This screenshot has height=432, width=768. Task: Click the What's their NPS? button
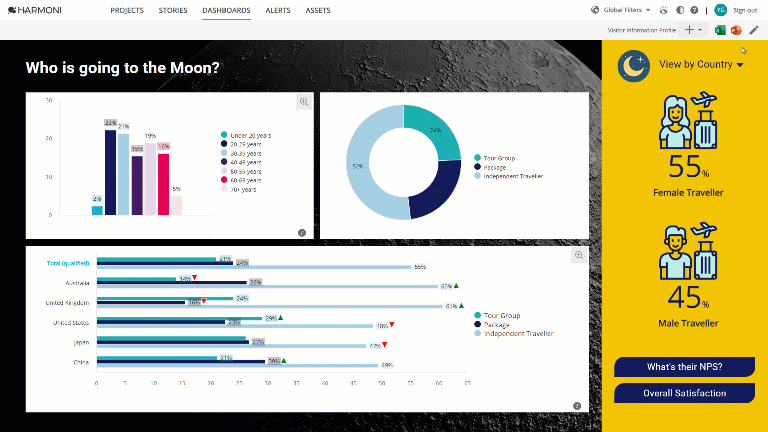coord(684,367)
